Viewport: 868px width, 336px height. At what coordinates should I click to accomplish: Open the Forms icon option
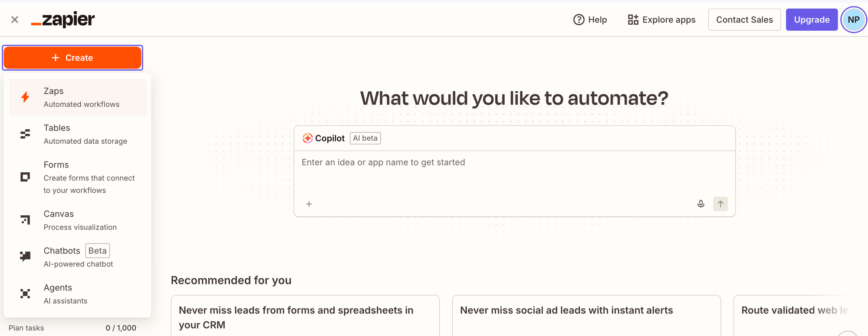(25, 177)
